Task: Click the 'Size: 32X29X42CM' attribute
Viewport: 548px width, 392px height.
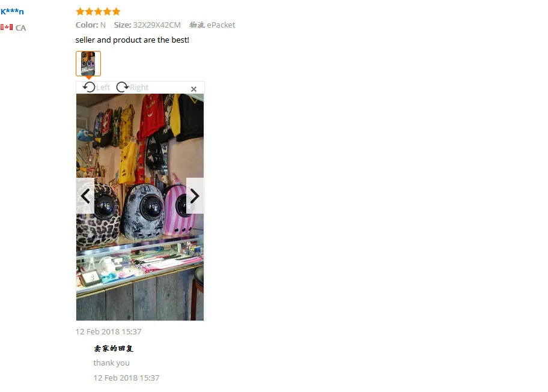Action: (147, 25)
